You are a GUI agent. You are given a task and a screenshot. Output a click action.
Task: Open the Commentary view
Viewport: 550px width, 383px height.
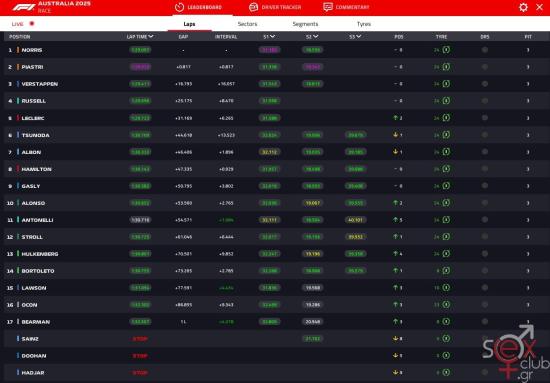point(346,7)
